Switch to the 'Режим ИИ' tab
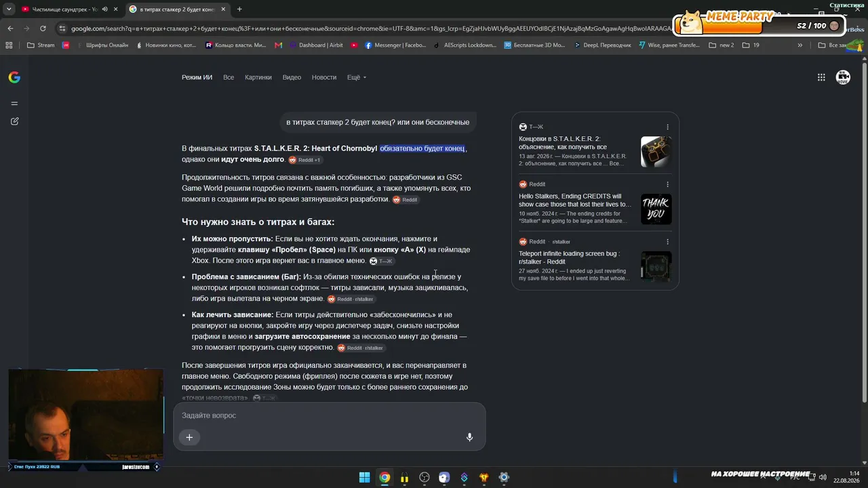Image resolution: width=868 pixels, height=488 pixels. pos(197,77)
